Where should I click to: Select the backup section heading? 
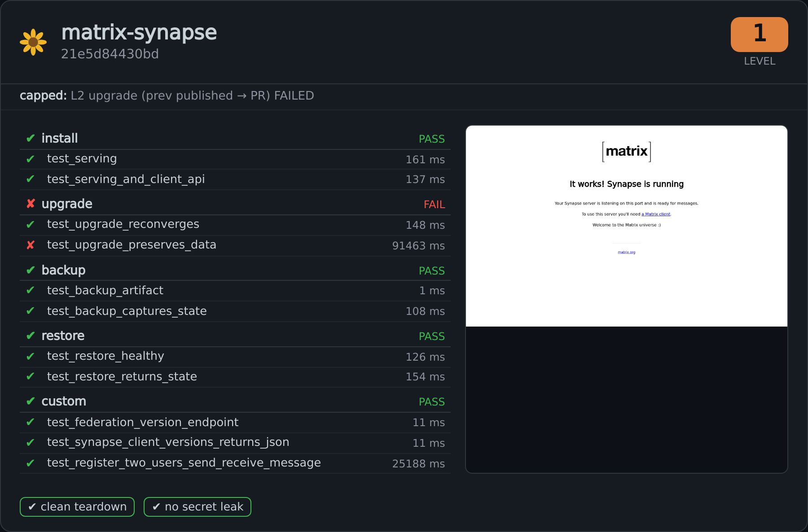pos(63,270)
